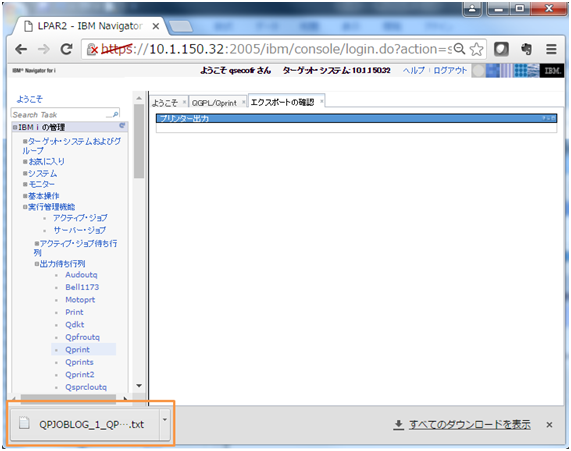The height and width of the screenshot is (451, 571).
Task: Select the Qdkt output queue
Action: [75, 324]
